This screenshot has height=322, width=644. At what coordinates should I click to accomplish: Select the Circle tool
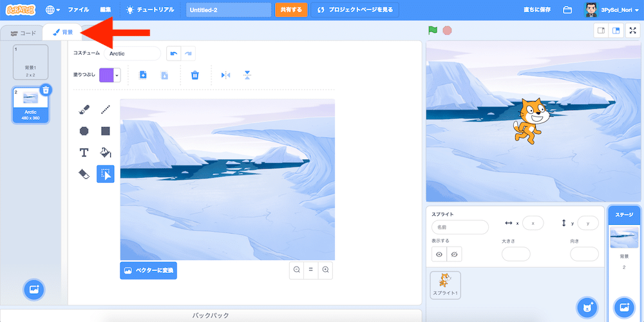[84, 131]
